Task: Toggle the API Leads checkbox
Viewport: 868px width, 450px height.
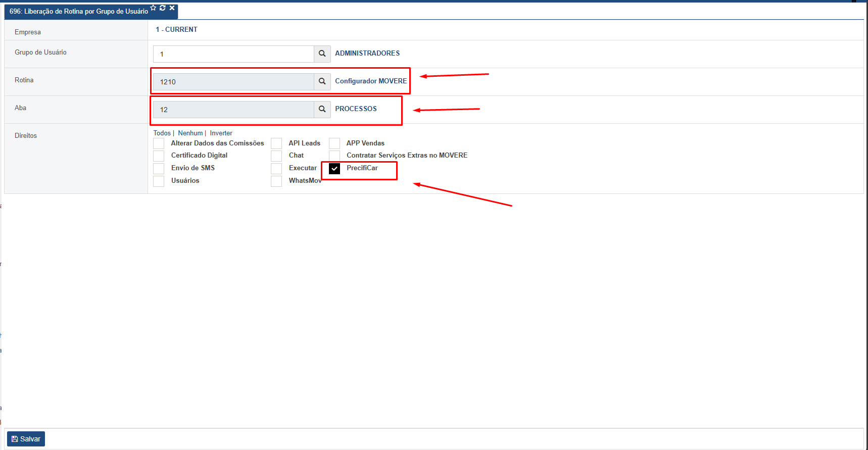Action: 276,143
